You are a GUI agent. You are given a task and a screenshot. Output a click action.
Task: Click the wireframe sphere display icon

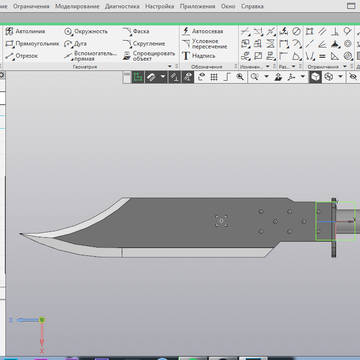pos(329,77)
